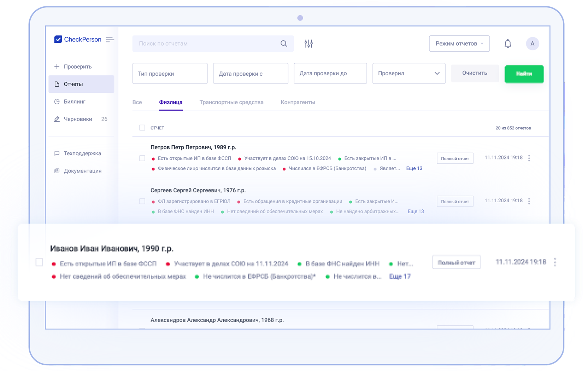Screen dimensions: 588x371
Task: Collapse the sidebar with the hamburger icon
Action: coord(110,39)
